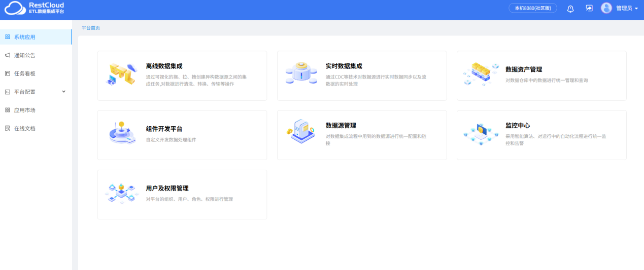Open the 监控中心 title link
Image resolution: width=644 pixels, height=270 pixels.
coord(518,125)
